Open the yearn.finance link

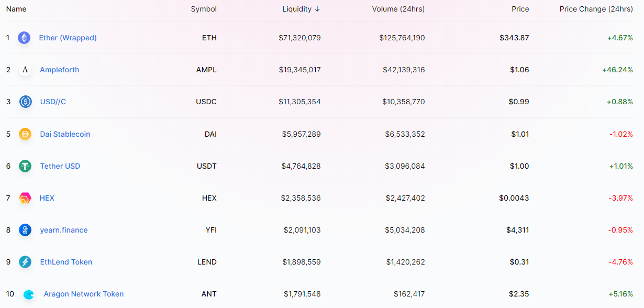[x=64, y=230]
